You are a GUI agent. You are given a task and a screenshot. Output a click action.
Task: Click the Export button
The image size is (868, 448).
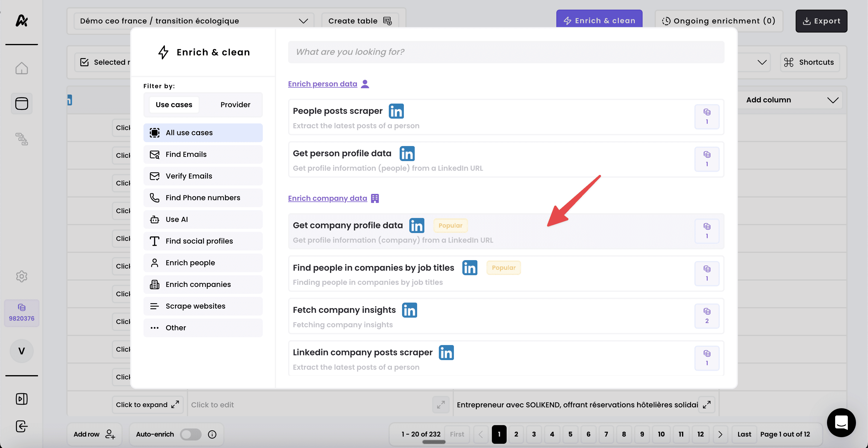[x=821, y=21]
